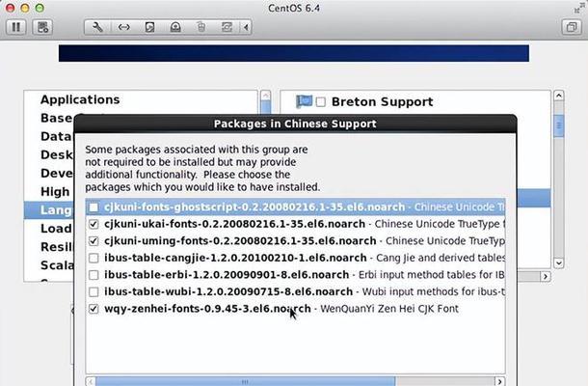Click package list horizontal scrollbar thumb
The image size is (588, 386).
(245, 381)
